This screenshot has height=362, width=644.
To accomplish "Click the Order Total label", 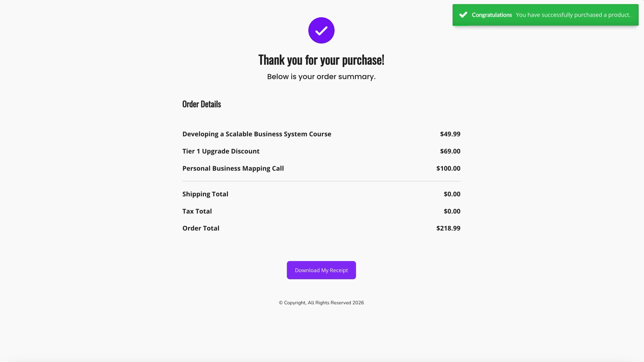I will (201, 228).
